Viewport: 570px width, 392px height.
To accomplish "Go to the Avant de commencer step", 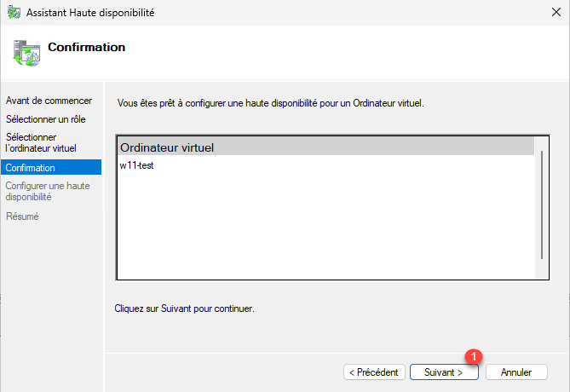I will pyautogui.click(x=49, y=101).
